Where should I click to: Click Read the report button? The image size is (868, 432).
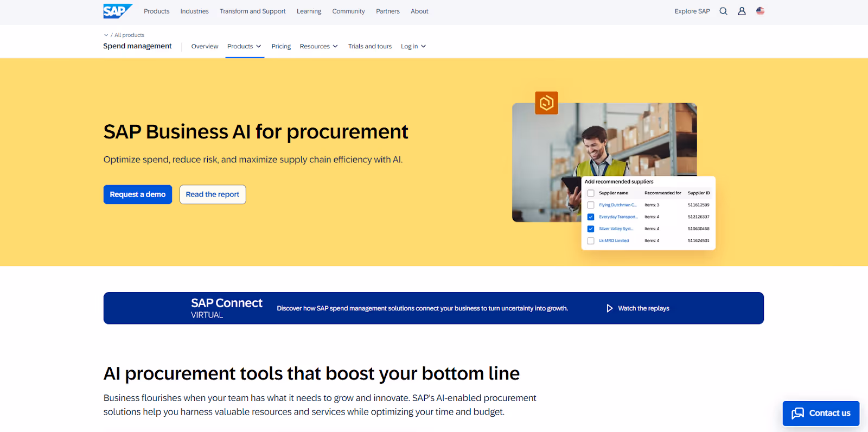[213, 194]
